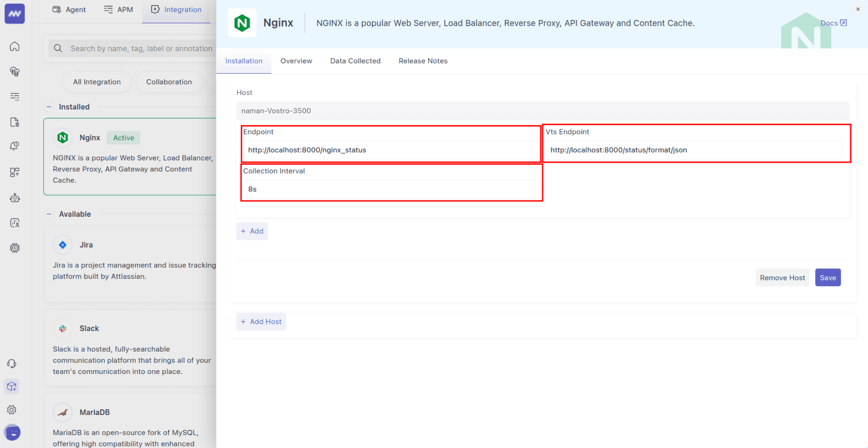Switch to the Installation tab
This screenshot has width=868, height=448.
[x=244, y=61]
